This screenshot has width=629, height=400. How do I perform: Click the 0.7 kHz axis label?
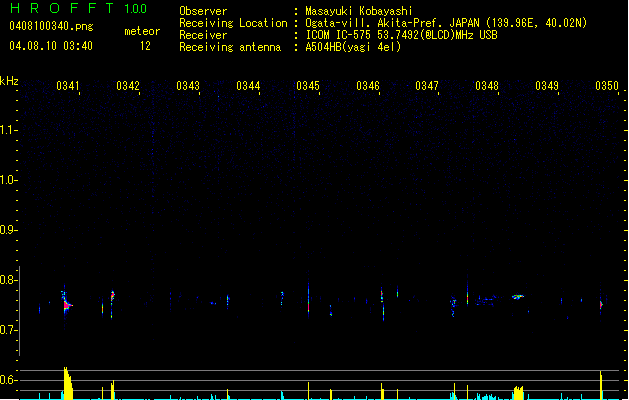9,330
